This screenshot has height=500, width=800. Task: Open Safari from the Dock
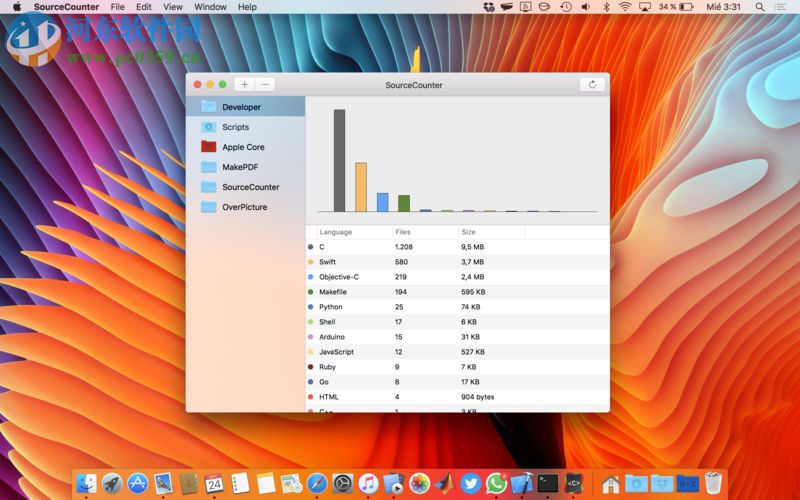click(x=317, y=483)
